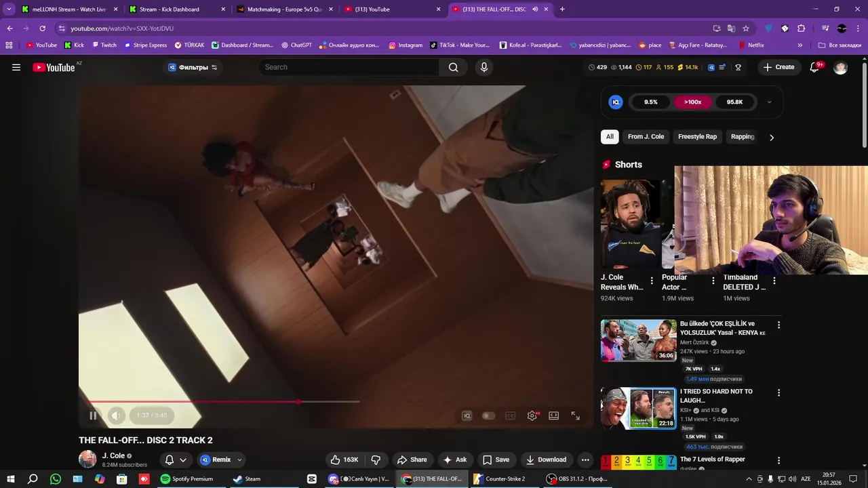
Task: Switch to theater mode
Action: tap(553, 415)
